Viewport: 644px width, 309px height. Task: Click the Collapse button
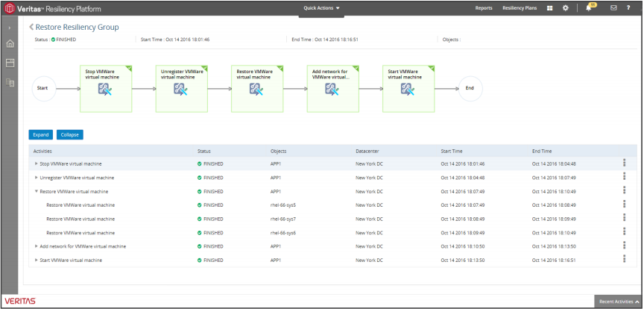70,135
